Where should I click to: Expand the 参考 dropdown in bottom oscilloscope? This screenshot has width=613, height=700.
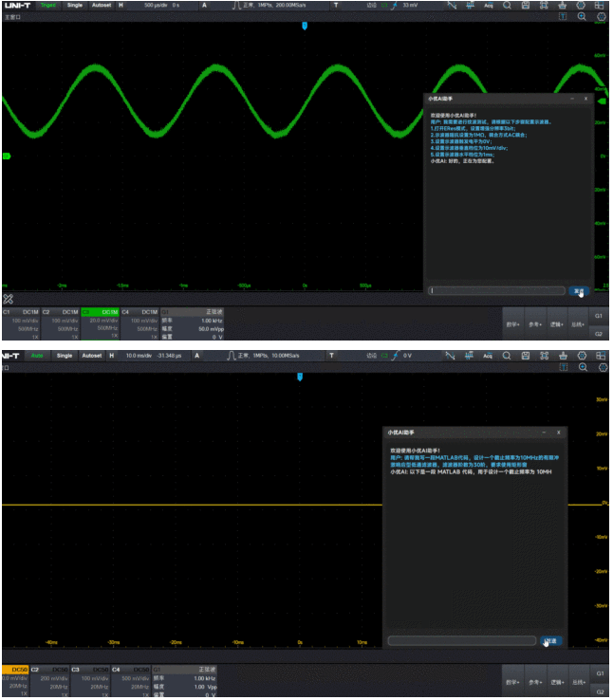click(x=535, y=682)
